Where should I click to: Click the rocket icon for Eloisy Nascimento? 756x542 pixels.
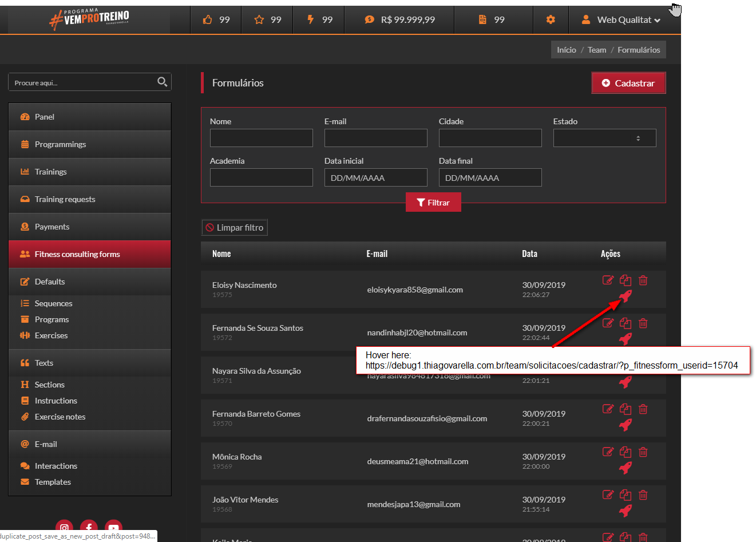click(x=626, y=296)
